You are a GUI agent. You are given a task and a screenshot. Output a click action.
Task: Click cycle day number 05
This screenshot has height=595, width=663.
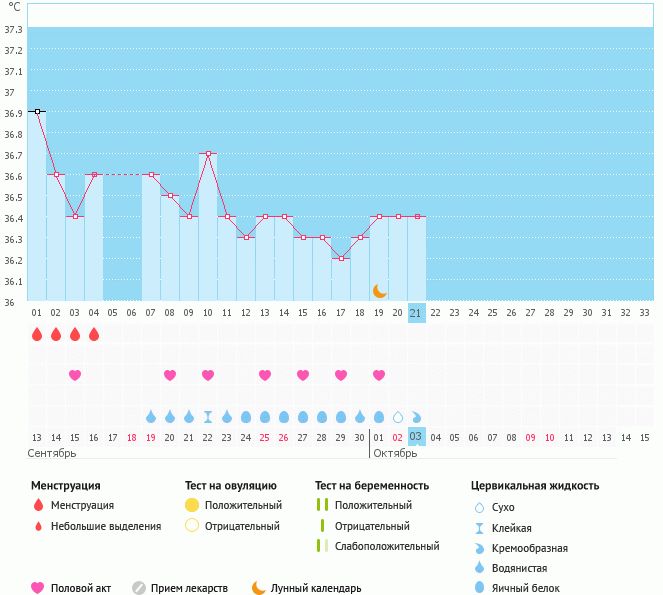pyautogui.click(x=112, y=313)
